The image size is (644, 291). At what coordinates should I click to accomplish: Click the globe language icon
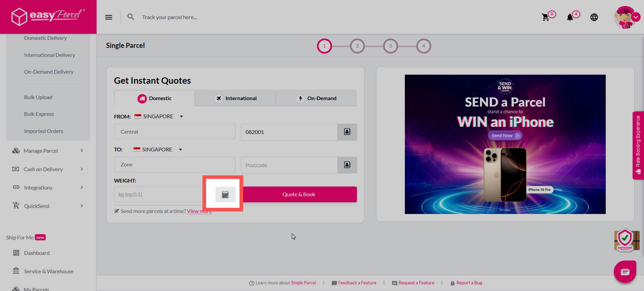(594, 17)
